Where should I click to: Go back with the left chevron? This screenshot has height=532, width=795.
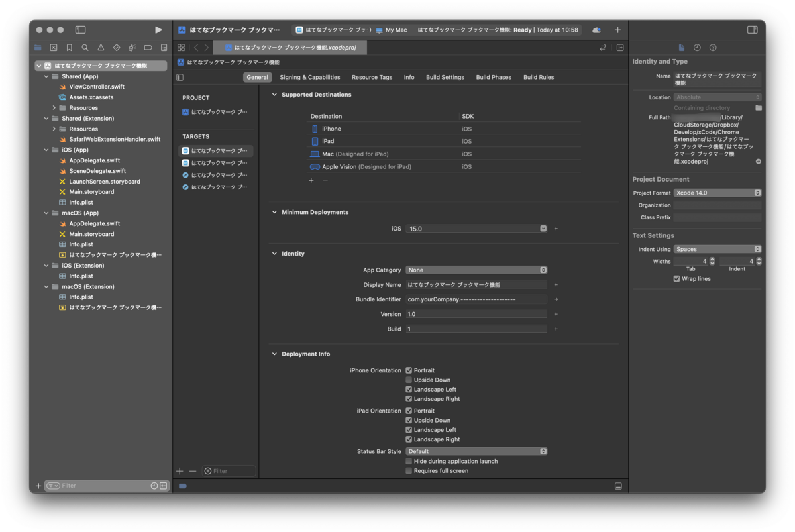tap(196, 48)
